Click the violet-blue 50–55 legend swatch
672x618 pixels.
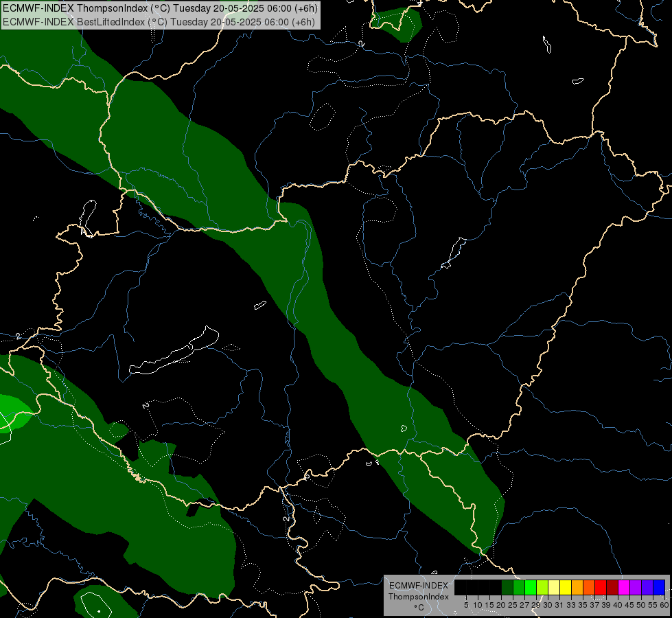click(647, 587)
